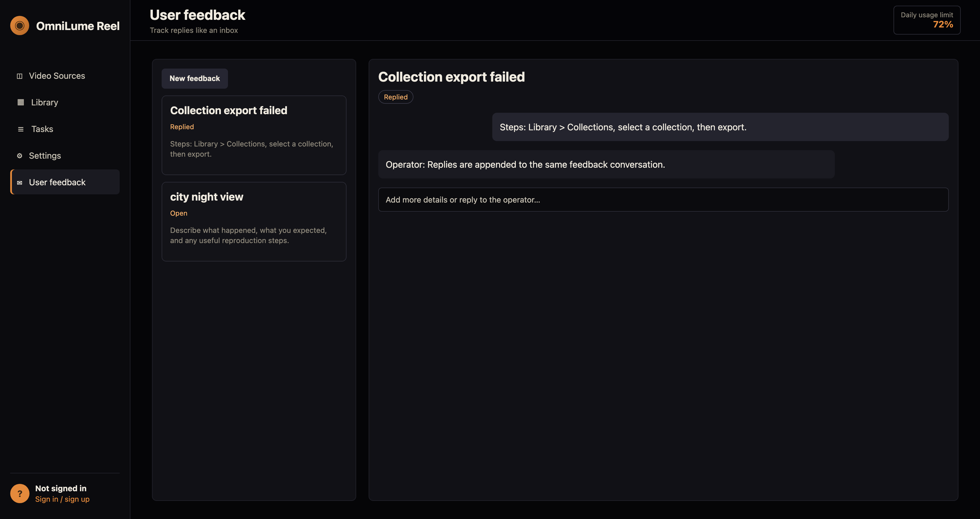The width and height of the screenshot is (980, 519).
Task: Click the User feedback envelope icon
Action: [x=19, y=183]
